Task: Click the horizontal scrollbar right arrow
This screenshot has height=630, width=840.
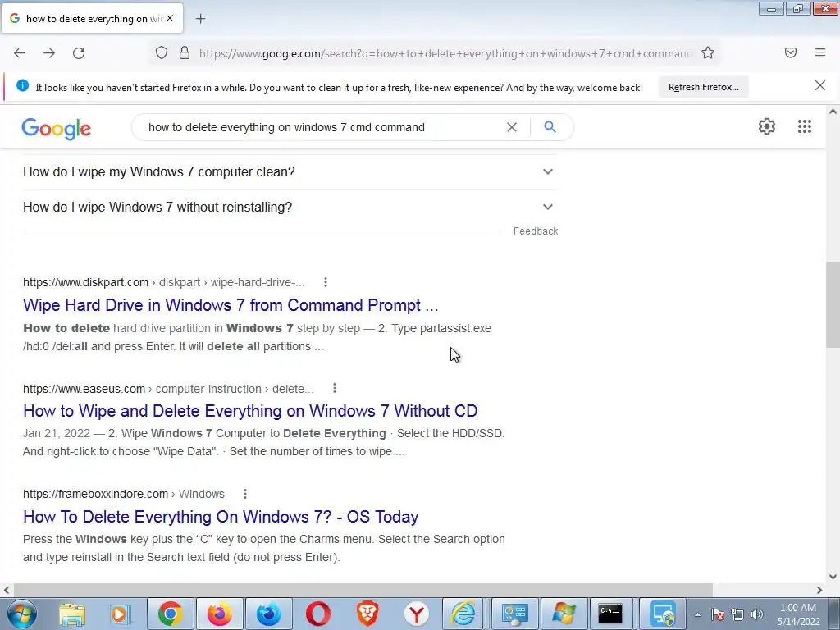Action: (x=819, y=590)
